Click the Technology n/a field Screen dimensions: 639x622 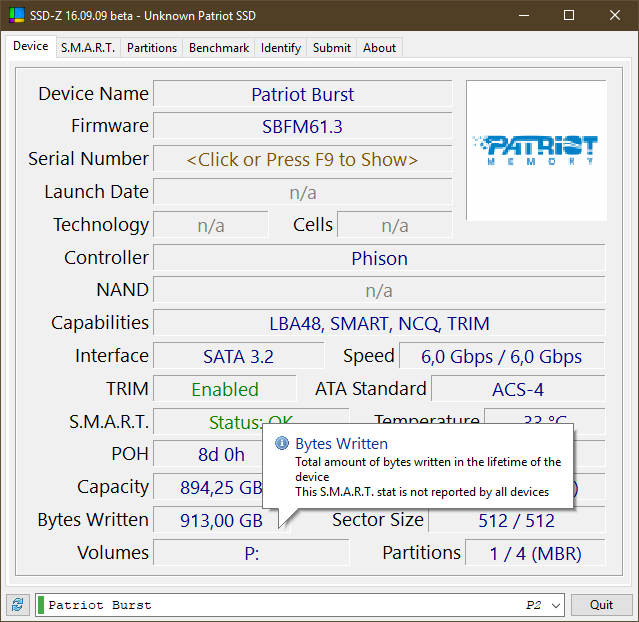click(211, 225)
